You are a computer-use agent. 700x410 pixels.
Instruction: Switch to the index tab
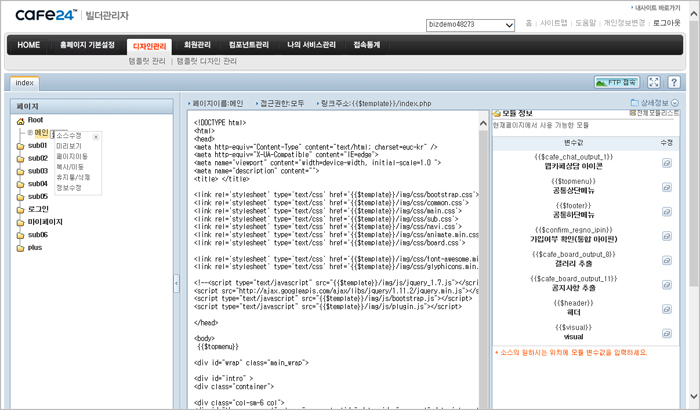pos(25,83)
